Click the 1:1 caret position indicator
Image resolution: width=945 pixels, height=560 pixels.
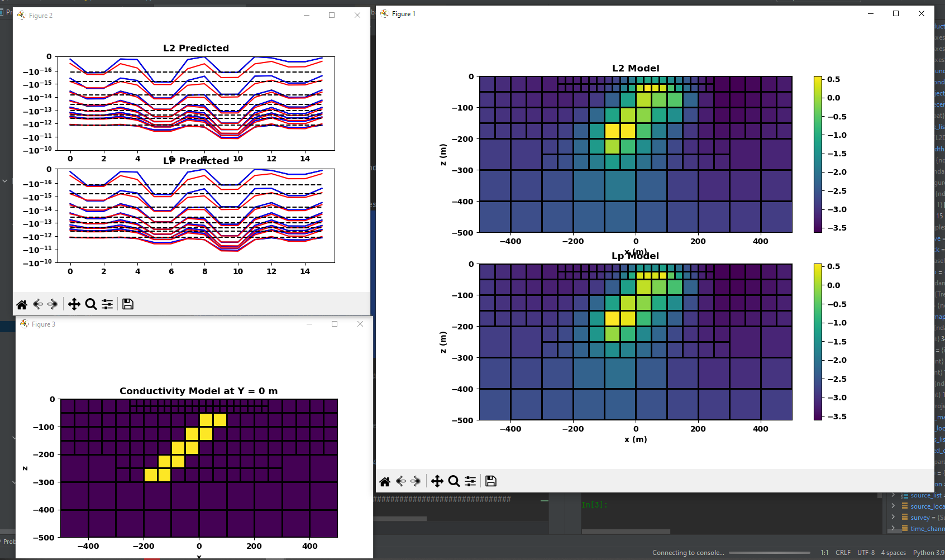824,552
